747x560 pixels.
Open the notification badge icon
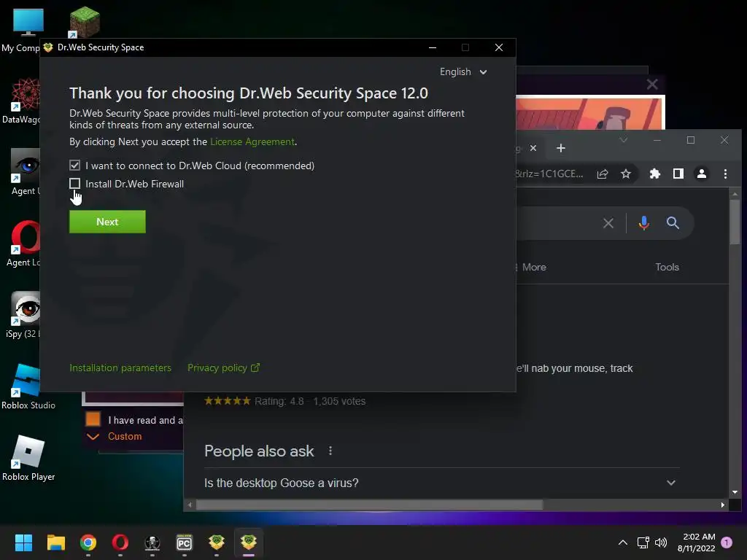727,542
